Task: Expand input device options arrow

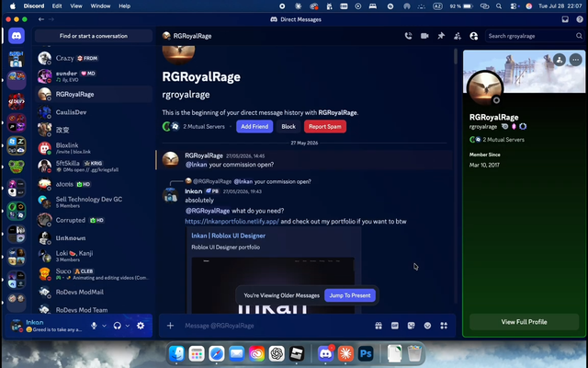Action: pyautogui.click(x=104, y=326)
